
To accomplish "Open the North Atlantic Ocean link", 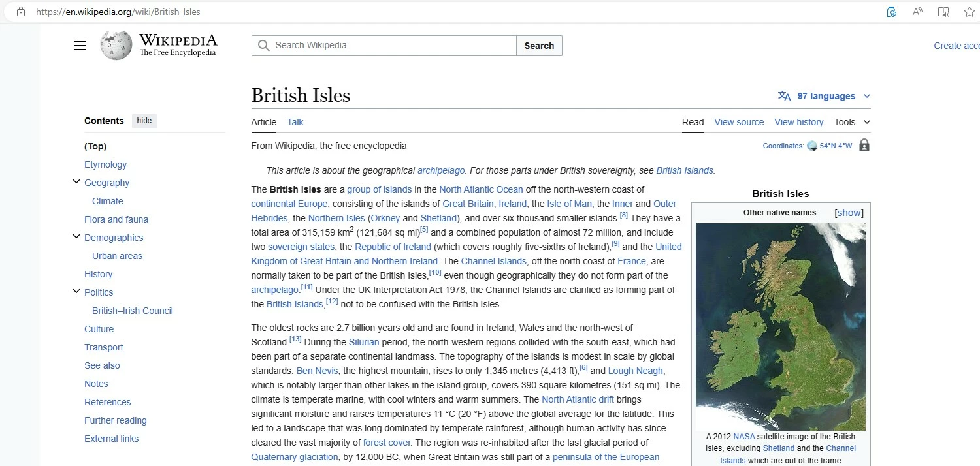I will coord(481,189).
